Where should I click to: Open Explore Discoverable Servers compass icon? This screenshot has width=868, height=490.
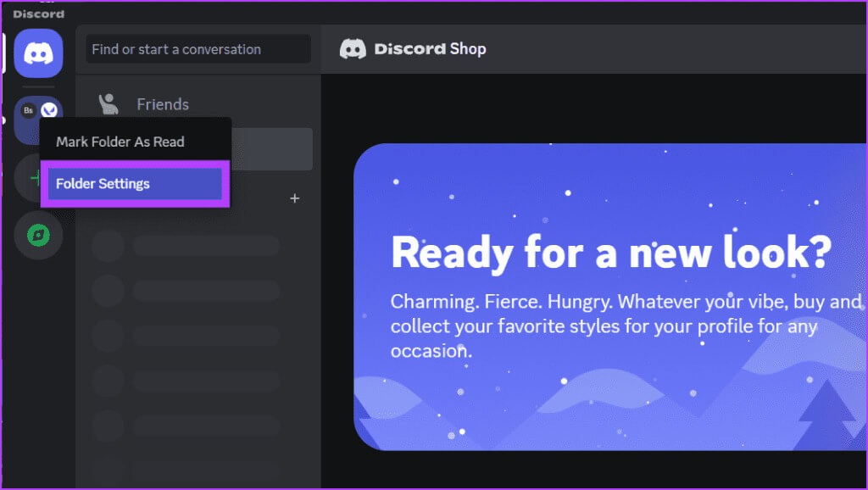[38, 236]
